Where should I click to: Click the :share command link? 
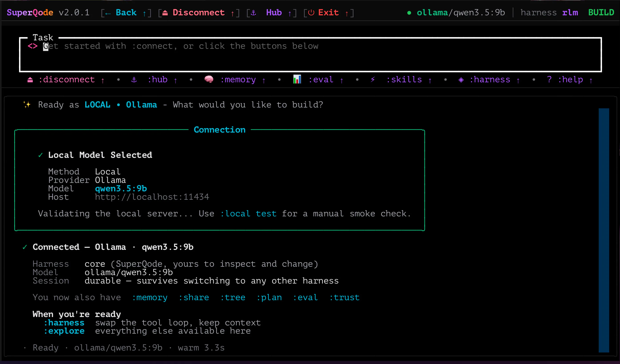194,297
